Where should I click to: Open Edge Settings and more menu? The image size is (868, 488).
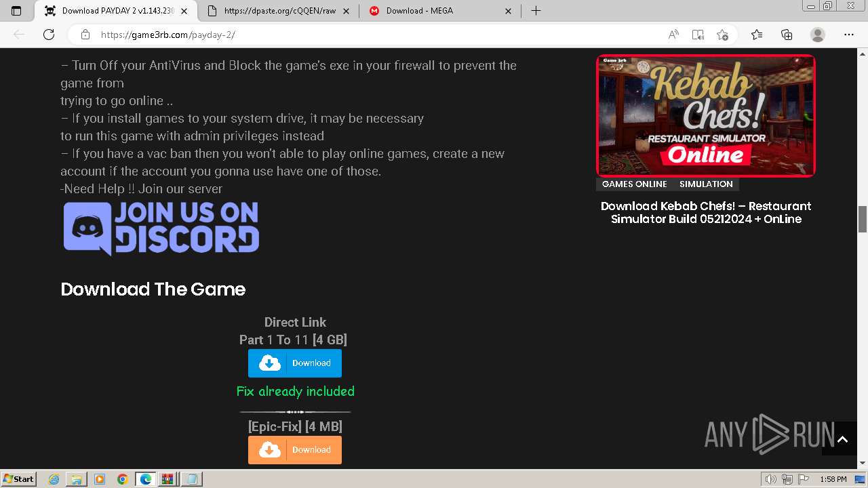coord(848,35)
